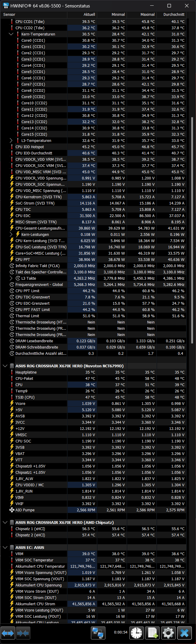Click clock icon of Thermal Limit row
This screenshot has width=196, height=644.
[12, 316]
